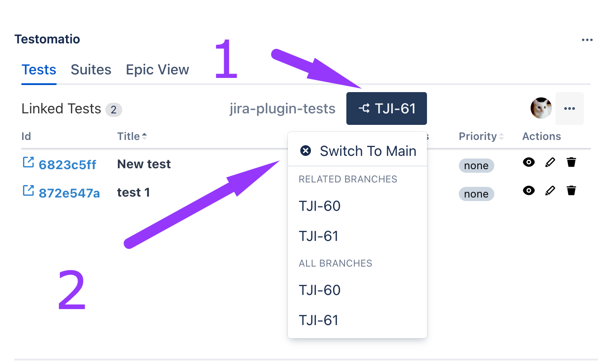Open external link icon for 6823c5ff
Screen dimensions: 613x364
(x=28, y=163)
